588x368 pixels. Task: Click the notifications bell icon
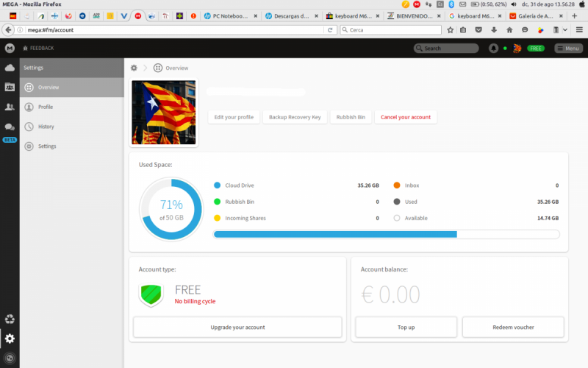click(493, 48)
